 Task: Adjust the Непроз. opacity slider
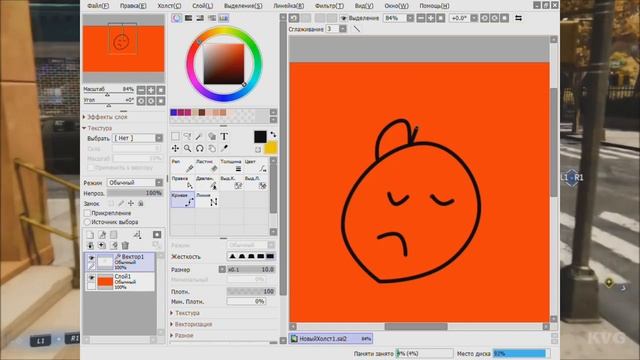pyautogui.click(x=135, y=193)
